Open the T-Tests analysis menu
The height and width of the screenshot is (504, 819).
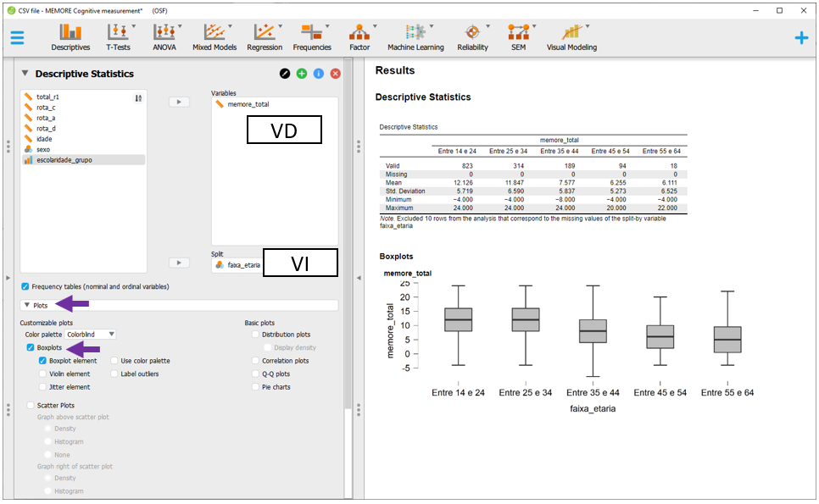pyautogui.click(x=118, y=36)
